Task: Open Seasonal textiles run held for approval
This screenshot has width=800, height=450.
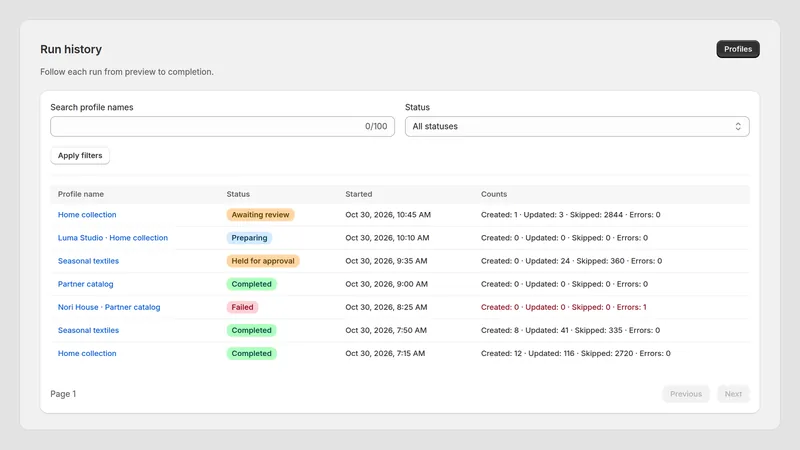Action: pos(88,261)
